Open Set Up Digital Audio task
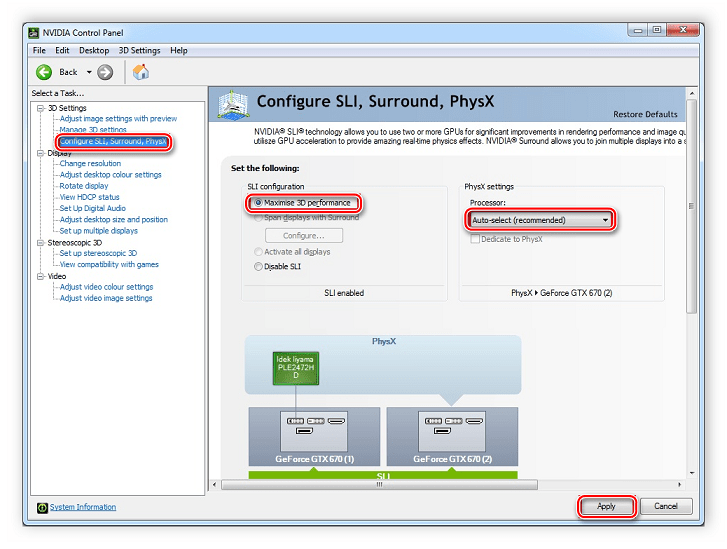This screenshot has height=549, width=727. click(x=93, y=209)
